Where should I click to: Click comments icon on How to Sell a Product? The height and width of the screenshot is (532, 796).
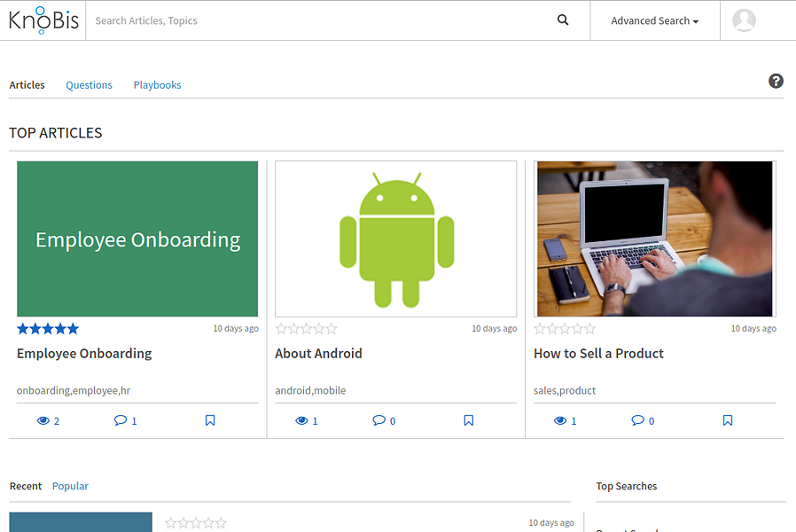coord(637,419)
